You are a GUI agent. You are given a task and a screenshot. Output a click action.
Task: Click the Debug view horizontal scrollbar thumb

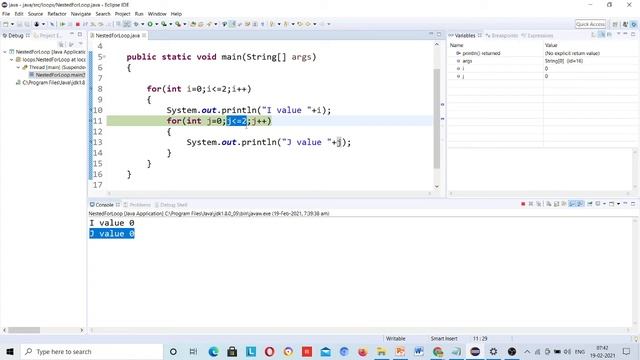[24, 330]
